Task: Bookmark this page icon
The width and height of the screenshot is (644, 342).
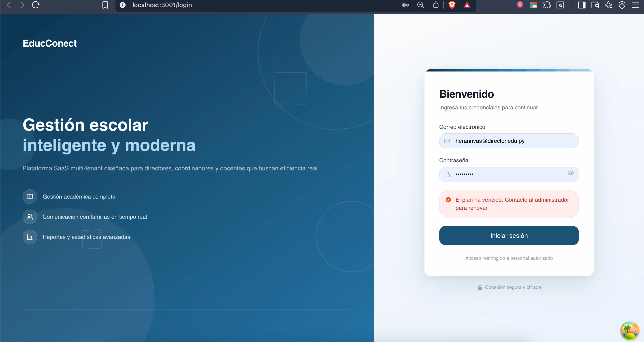Action: pos(105,5)
